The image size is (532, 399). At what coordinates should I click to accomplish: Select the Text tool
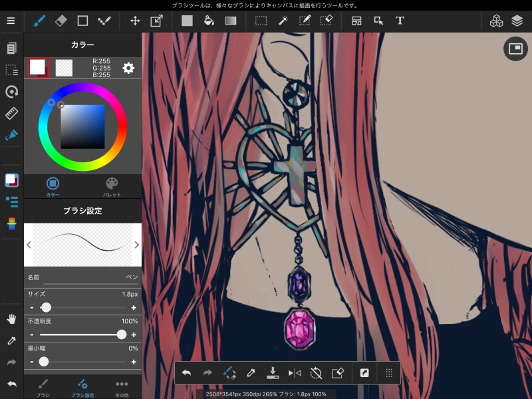[x=400, y=21]
